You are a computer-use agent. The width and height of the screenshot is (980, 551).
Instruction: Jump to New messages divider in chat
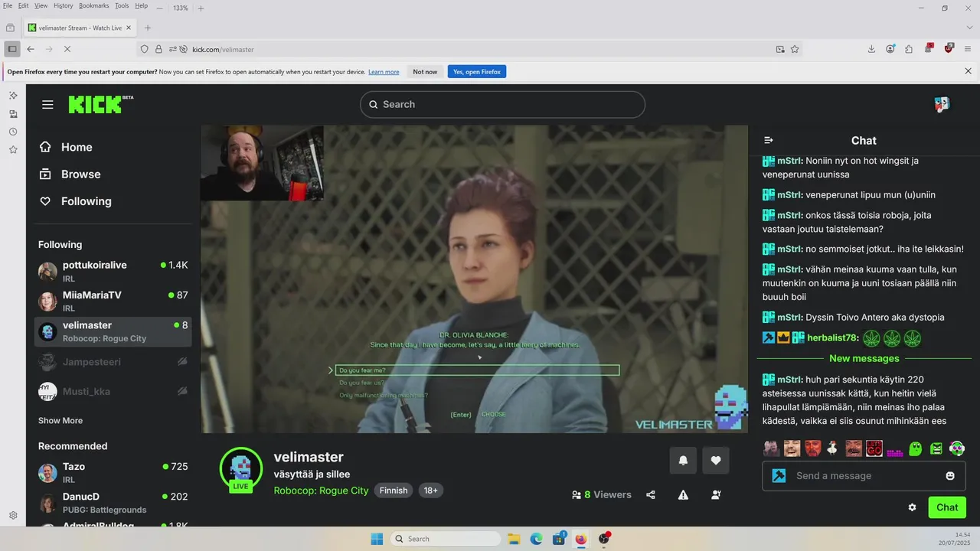[864, 358]
